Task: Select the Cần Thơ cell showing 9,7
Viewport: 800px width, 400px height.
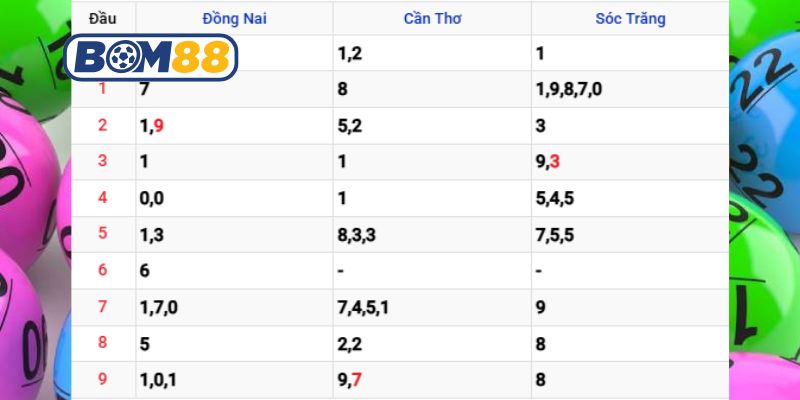Action: point(350,381)
